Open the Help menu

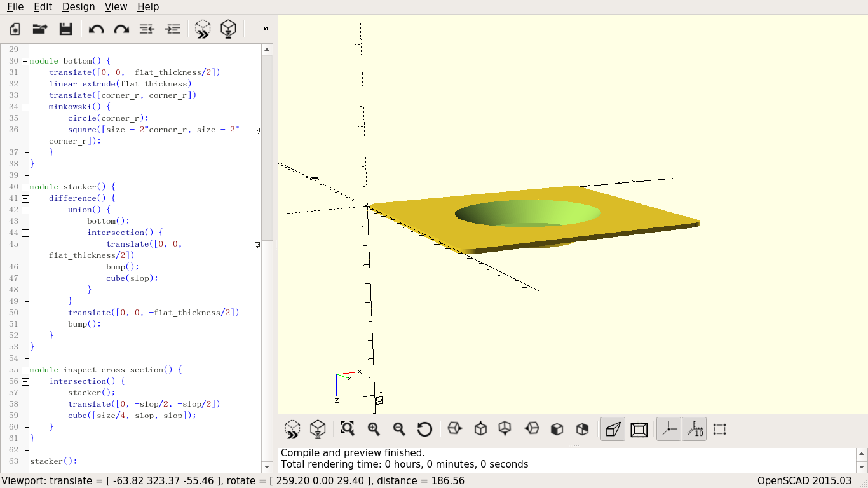[x=148, y=7]
